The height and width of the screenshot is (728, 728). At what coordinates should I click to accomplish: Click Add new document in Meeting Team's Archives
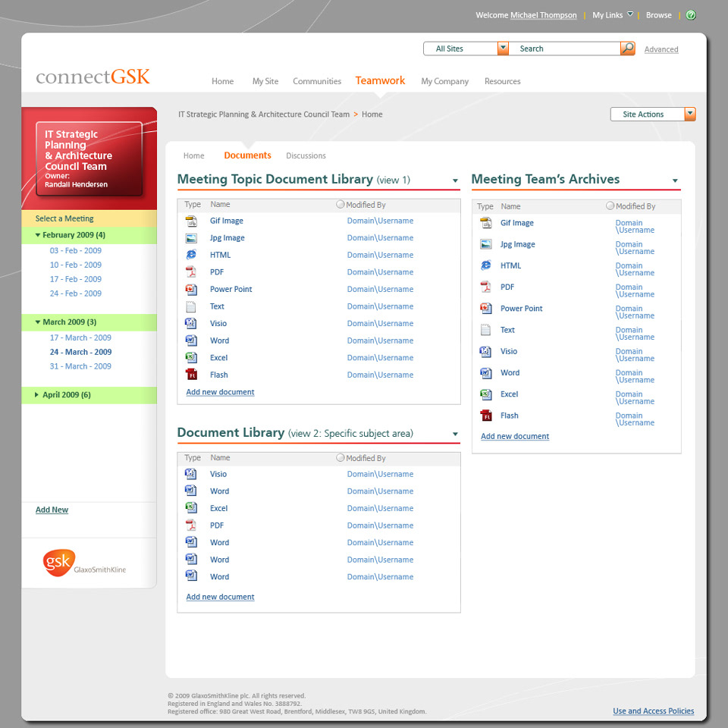click(515, 437)
